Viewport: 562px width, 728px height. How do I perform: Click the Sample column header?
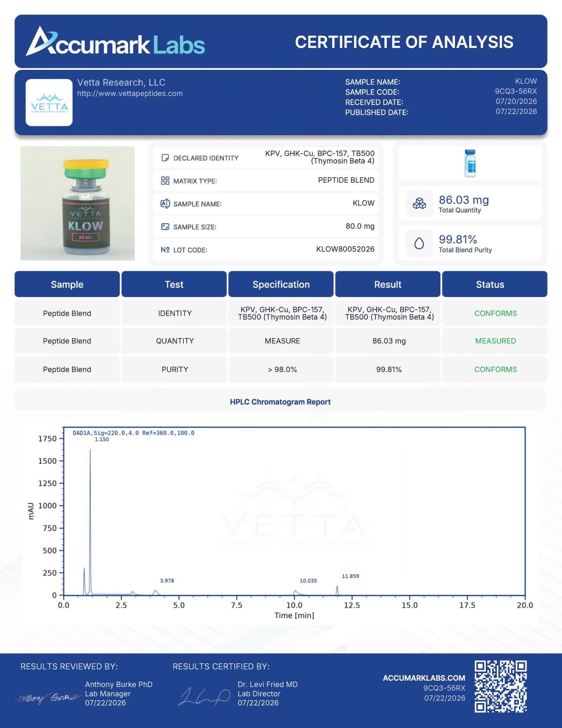point(67,284)
